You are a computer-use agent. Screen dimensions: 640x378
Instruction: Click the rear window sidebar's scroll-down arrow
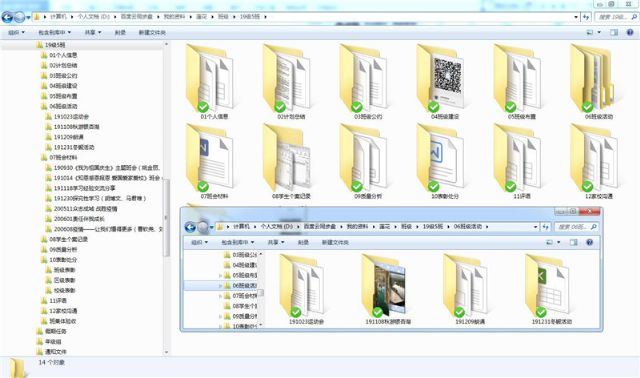[167, 352]
